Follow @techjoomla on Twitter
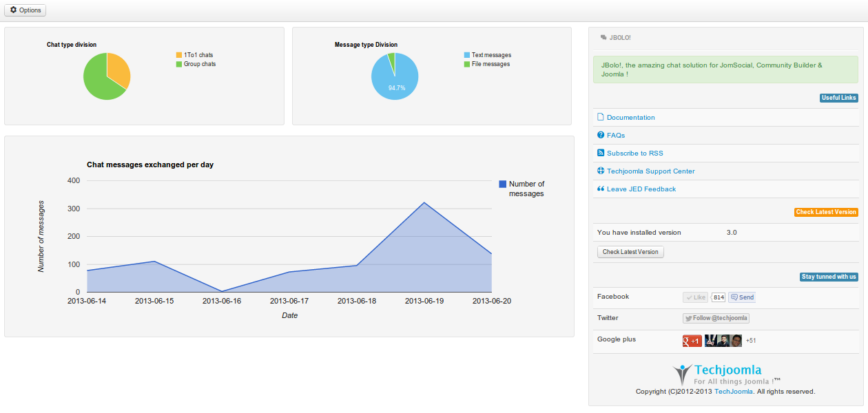Screen dimensions: 868x413 716,318
